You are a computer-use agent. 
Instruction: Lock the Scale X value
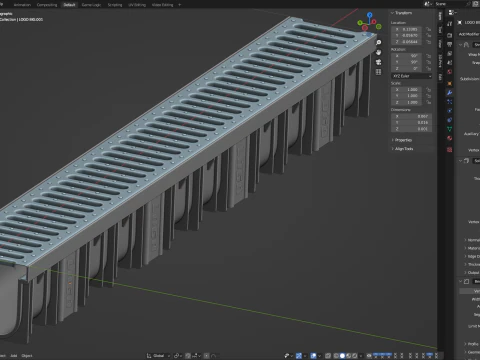click(x=429, y=90)
